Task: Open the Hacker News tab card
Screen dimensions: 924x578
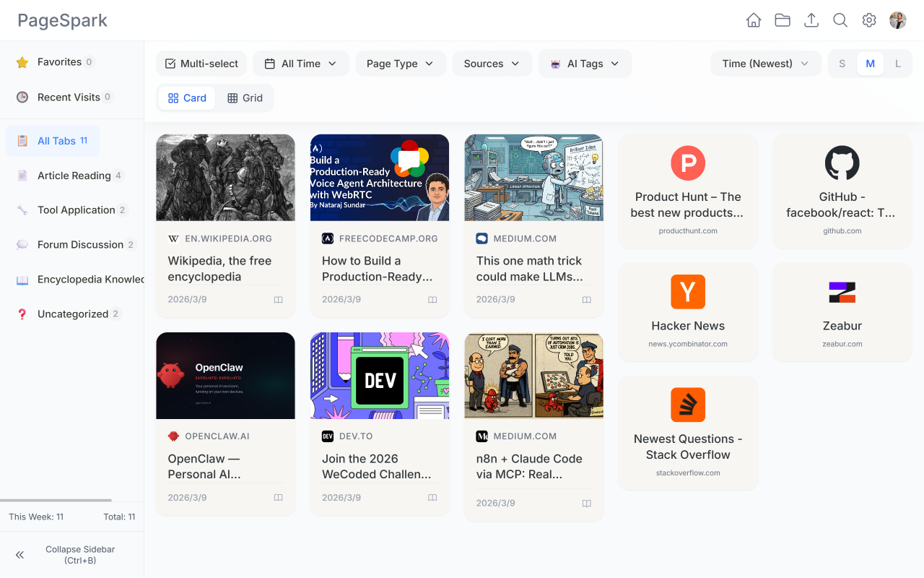Action: (688, 311)
